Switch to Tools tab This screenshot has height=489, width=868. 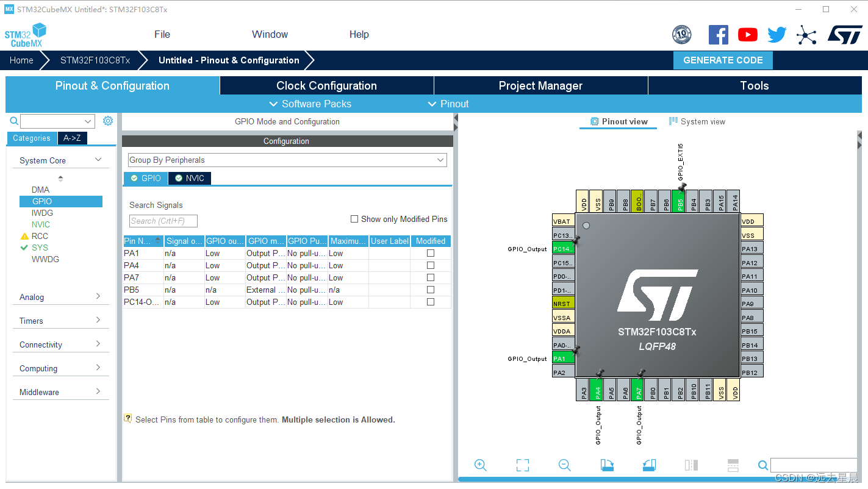(x=755, y=85)
